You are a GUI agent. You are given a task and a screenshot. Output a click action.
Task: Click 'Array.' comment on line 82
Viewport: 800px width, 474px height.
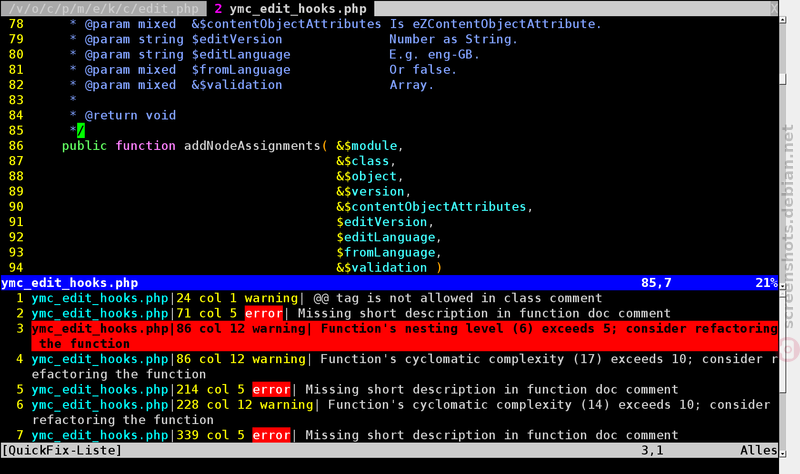pyautogui.click(x=412, y=85)
